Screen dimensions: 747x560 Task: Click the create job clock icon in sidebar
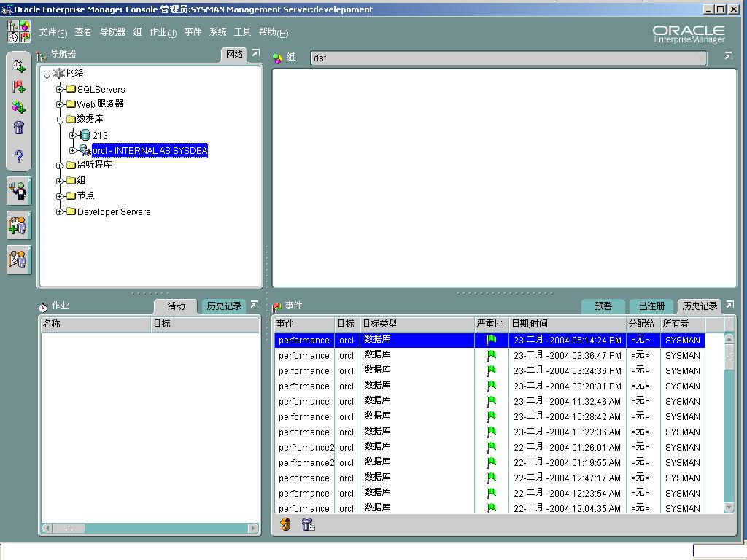19,66
